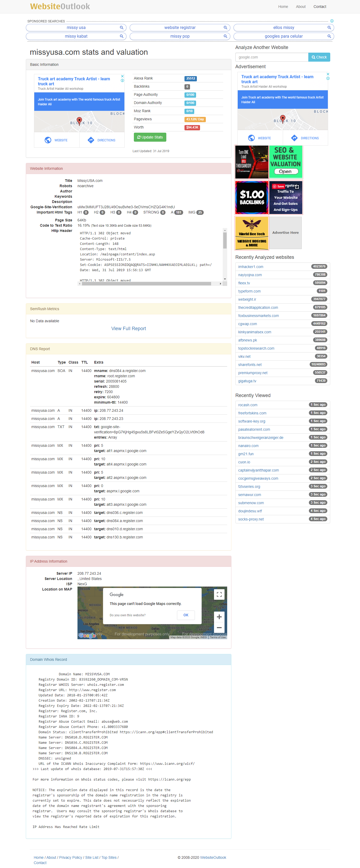Zoom out on the server location map

pos(219,627)
